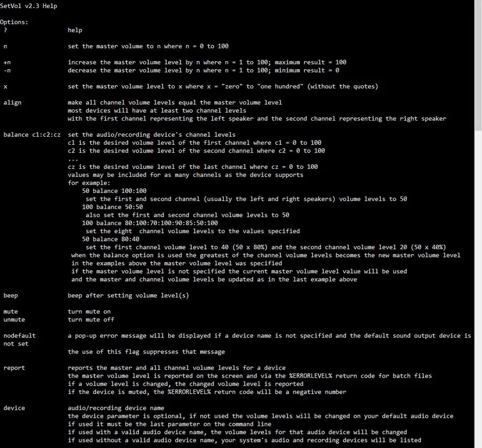Click the line mentioning "zero" to "one hundred"
Image resolution: width=482 pixels, height=448 pixels.
coord(223,86)
